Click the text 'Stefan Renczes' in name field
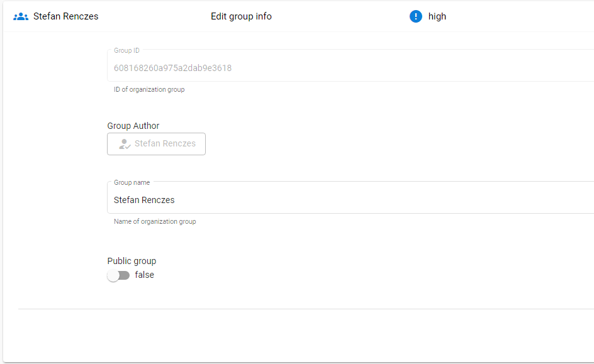Screen dimensions: 594x364 click(144, 200)
